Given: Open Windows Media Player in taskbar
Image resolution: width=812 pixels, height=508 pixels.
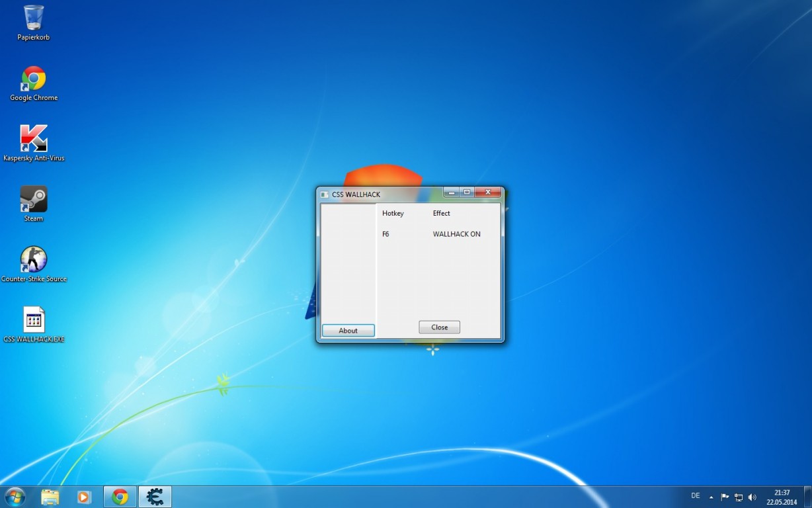Looking at the screenshot, I should point(84,497).
